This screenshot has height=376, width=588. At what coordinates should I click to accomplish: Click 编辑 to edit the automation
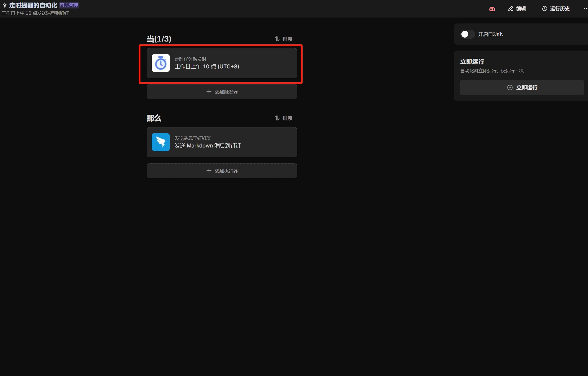pyautogui.click(x=517, y=8)
